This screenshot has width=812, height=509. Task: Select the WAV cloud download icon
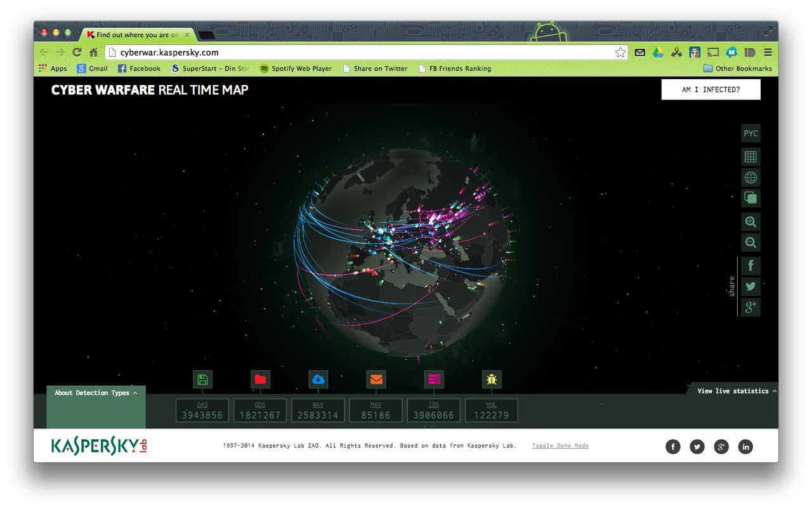click(x=318, y=380)
